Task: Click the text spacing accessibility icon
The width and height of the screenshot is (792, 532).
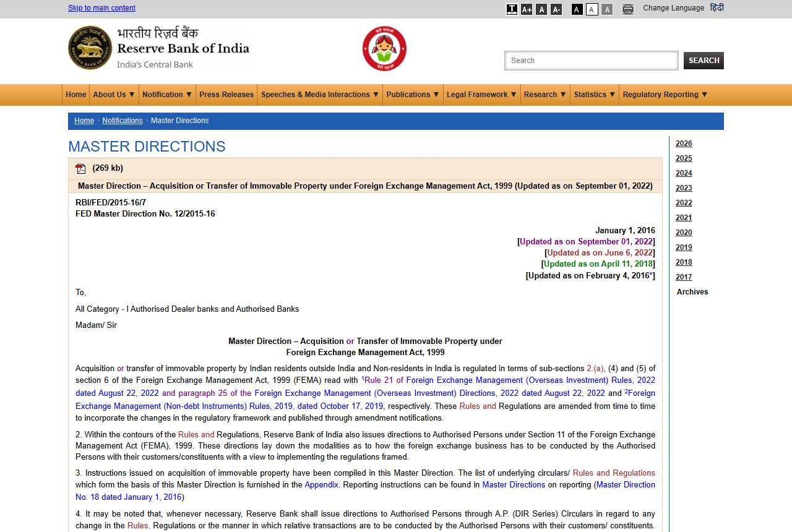Action: click(x=512, y=9)
